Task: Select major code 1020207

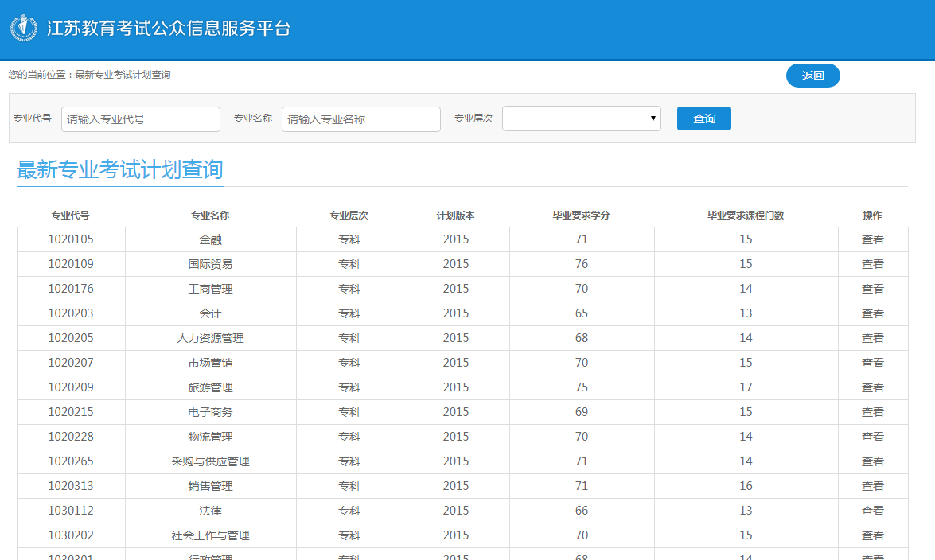Action: coord(71,363)
